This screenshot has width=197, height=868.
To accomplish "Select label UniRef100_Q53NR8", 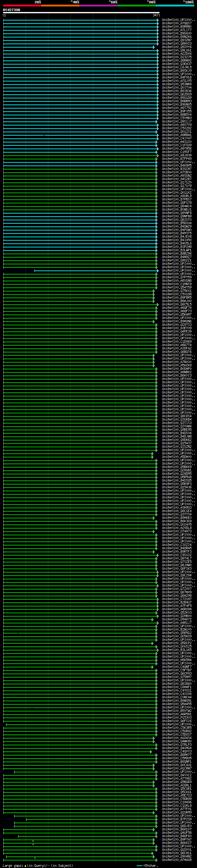I will pyautogui.click(x=177, y=84).
